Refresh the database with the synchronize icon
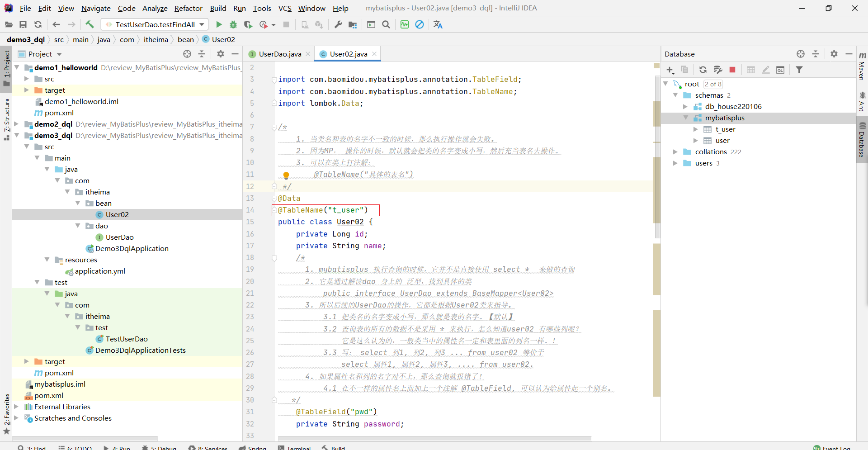Viewport: 868px width, 450px height. pyautogui.click(x=703, y=70)
